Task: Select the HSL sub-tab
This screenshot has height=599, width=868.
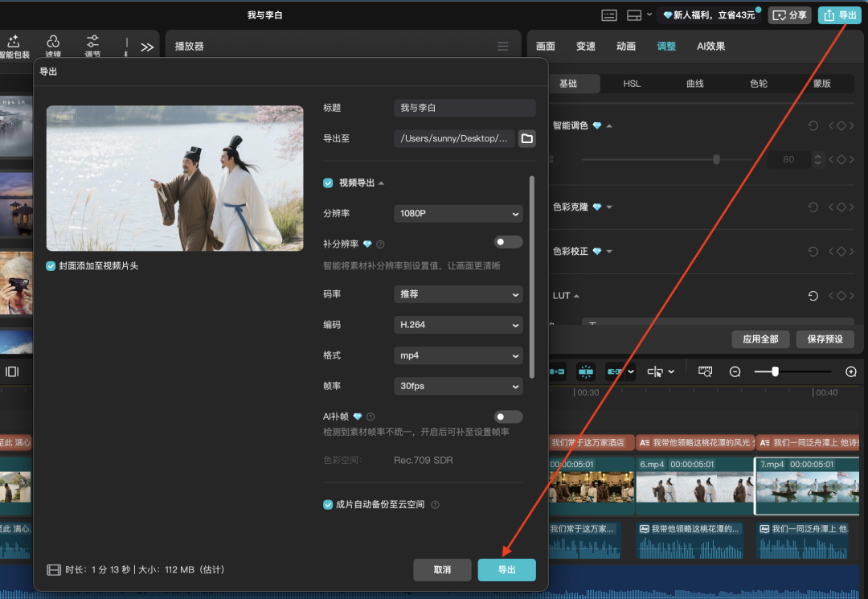Action: tap(632, 84)
